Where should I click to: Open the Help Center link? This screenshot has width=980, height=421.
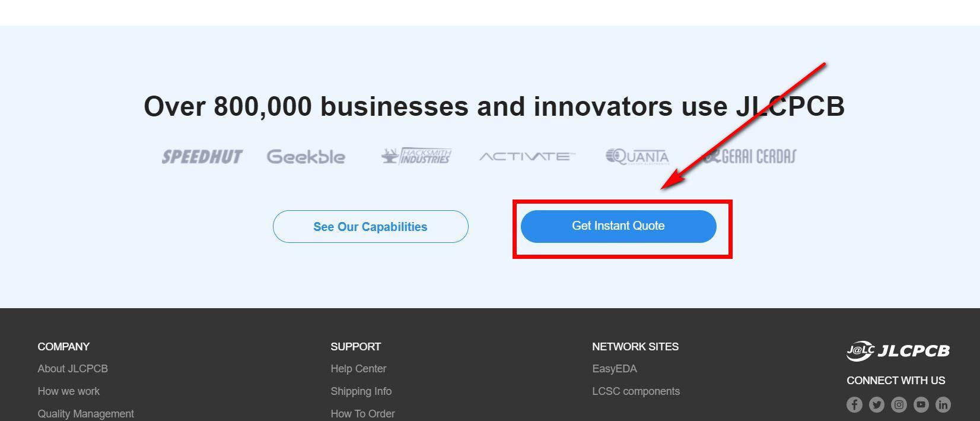[x=358, y=369]
